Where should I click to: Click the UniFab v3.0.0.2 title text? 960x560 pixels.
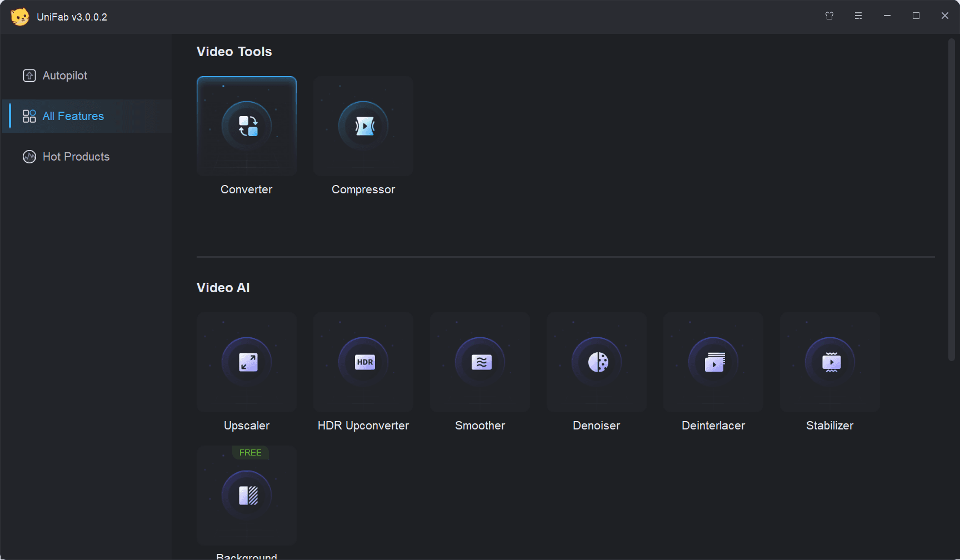point(72,17)
